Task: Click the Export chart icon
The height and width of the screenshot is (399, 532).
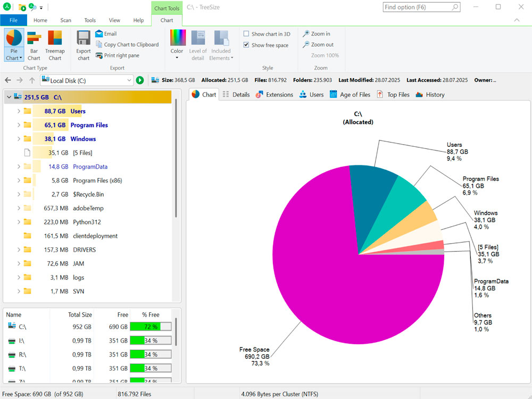Action: [83, 45]
